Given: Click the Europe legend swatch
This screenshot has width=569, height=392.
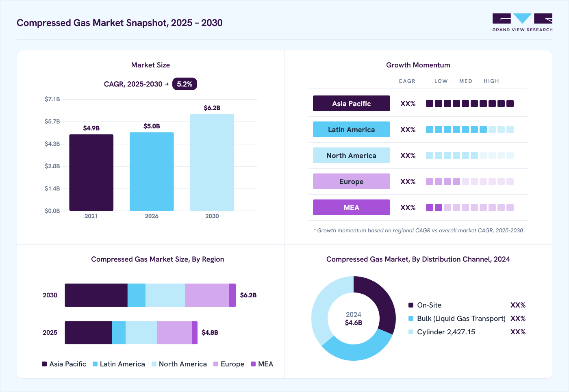Looking at the screenshot, I should (x=216, y=364).
